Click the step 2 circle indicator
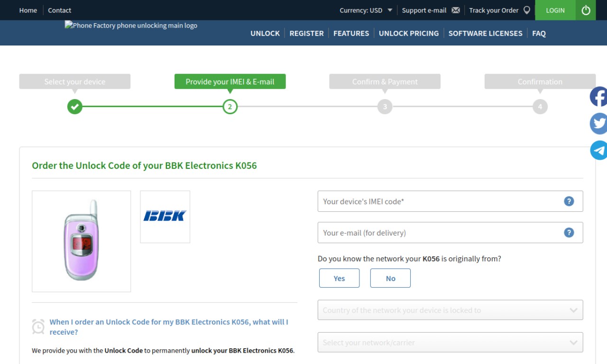The width and height of the screenshot is (607, 364). point(230,107)
